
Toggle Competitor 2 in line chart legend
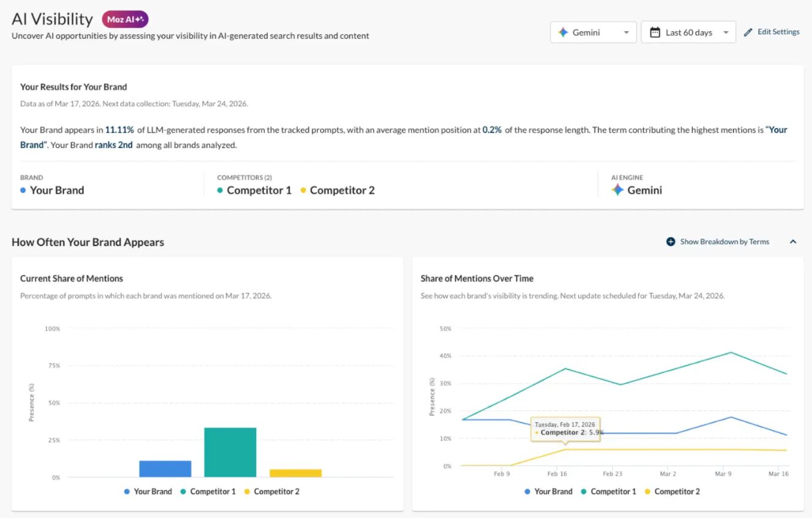[672, 492]
